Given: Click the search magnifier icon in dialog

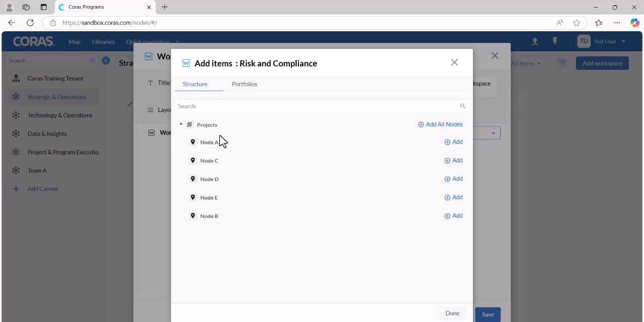Looking at the screenshot, I should pos(462,106).
